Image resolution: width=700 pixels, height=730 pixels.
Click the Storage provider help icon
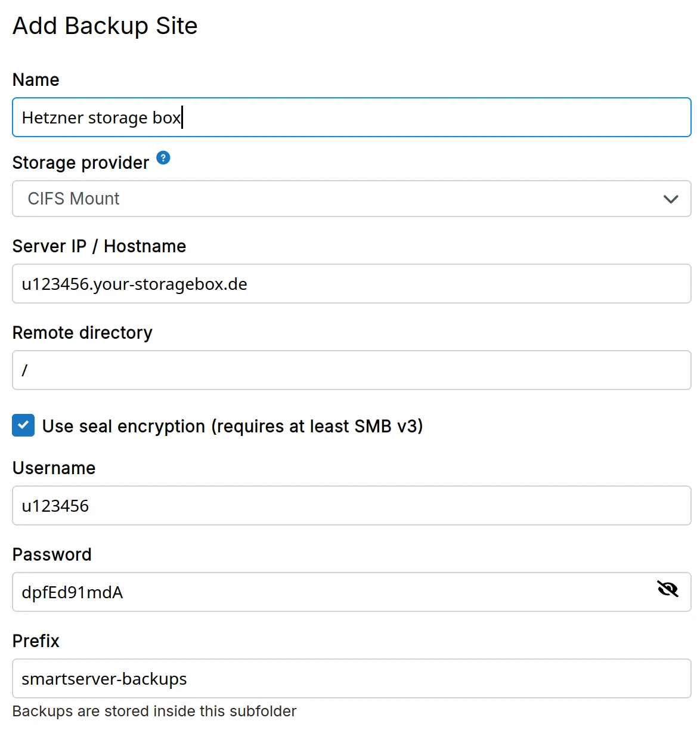click(163, 158)
